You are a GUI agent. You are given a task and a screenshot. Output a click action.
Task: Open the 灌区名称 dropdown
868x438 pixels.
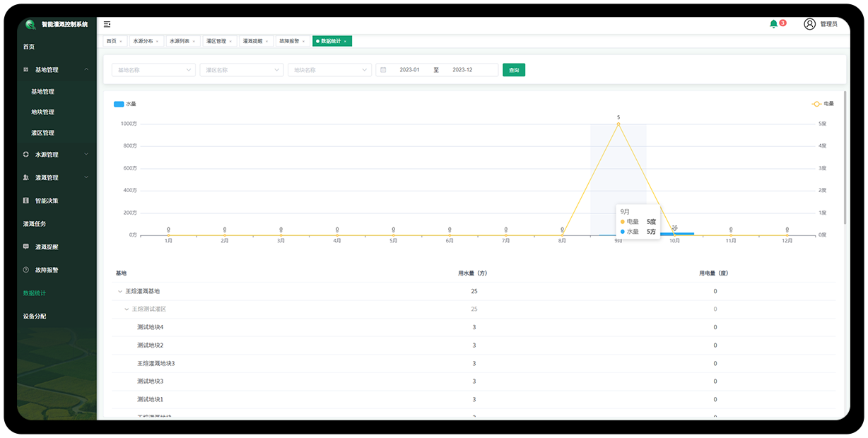pos(241,70)
